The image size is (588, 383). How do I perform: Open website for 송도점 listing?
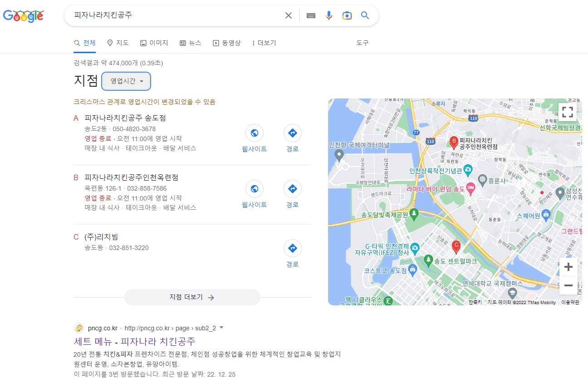coord(255,139)
